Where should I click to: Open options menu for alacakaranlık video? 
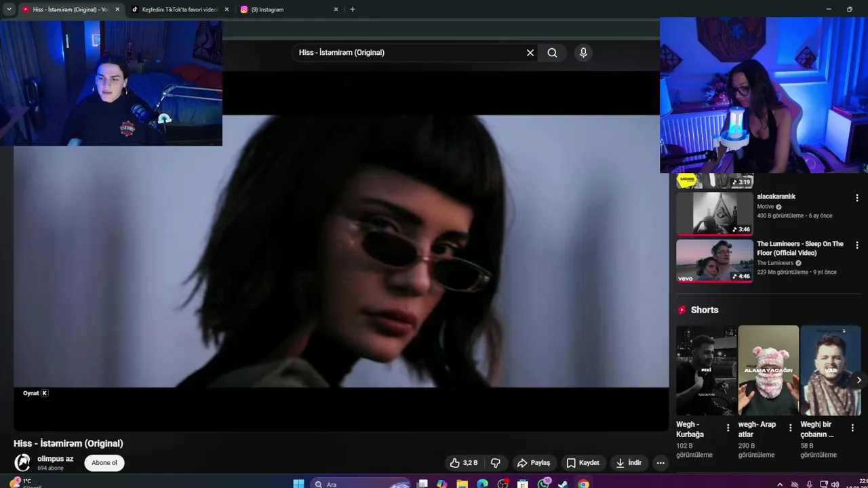pos(857,198)
